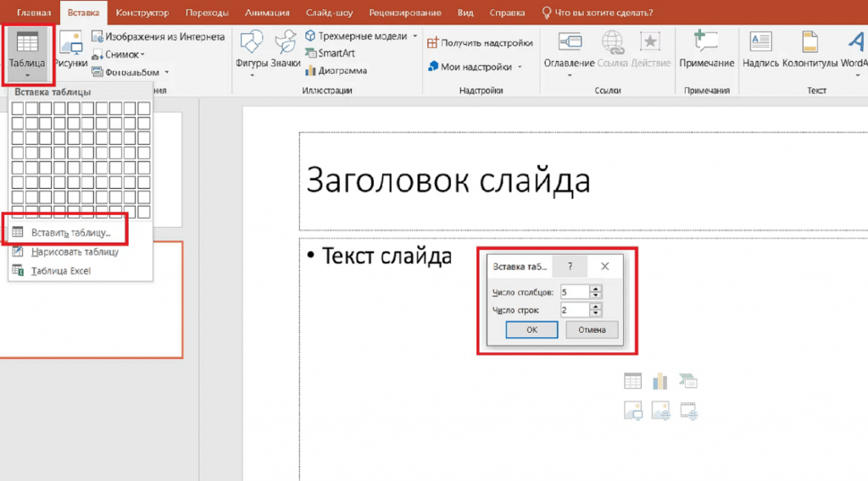This screenshot has height=481, width=868.
Task: Click the Диаграмма chart button
Action: (336, 71)
